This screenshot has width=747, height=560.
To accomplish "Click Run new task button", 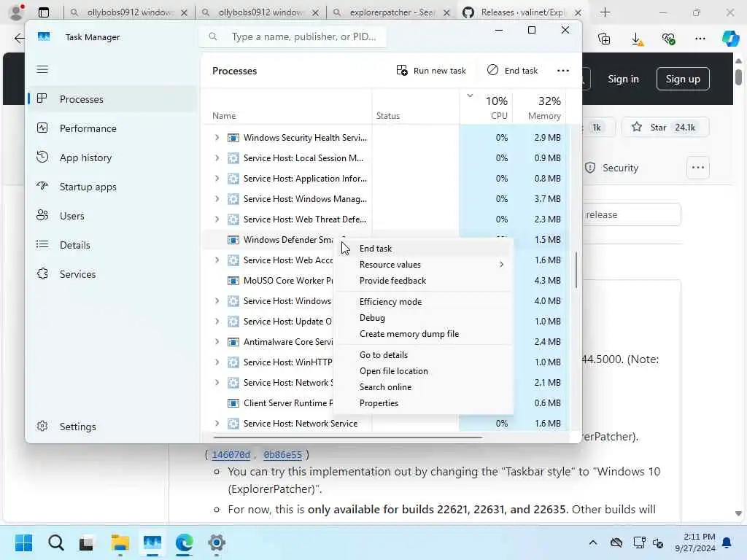I will [431, 71].
